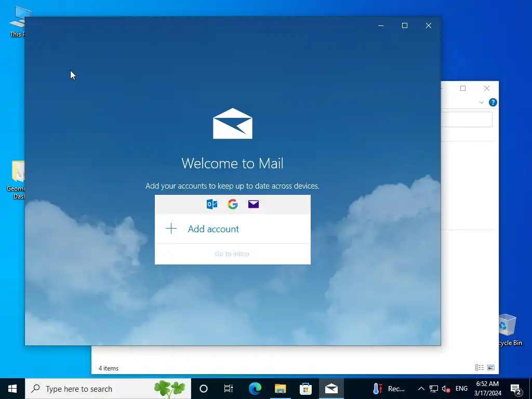Click the '4 items' status text
The width and height of the screenshot is (532, 399).
click(x=109, y=368)
